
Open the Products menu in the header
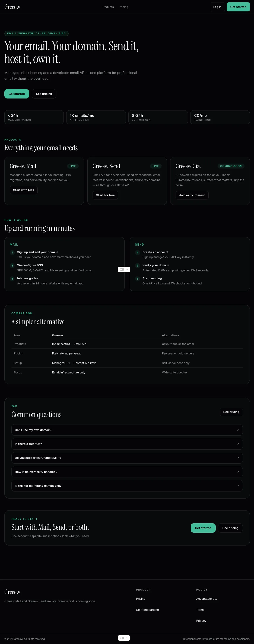click(108, 7)
